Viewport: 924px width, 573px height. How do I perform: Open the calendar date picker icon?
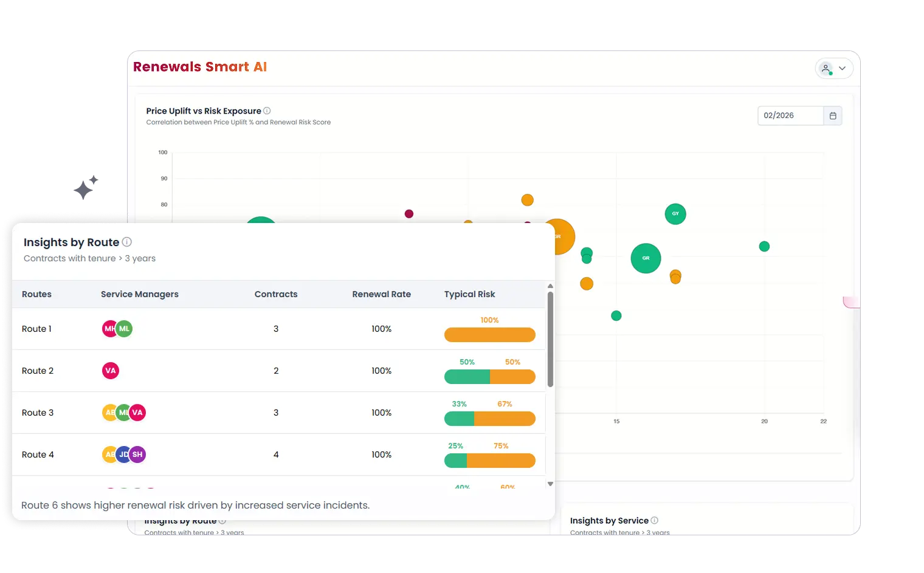pyautogui.click(x=833, y=115)
